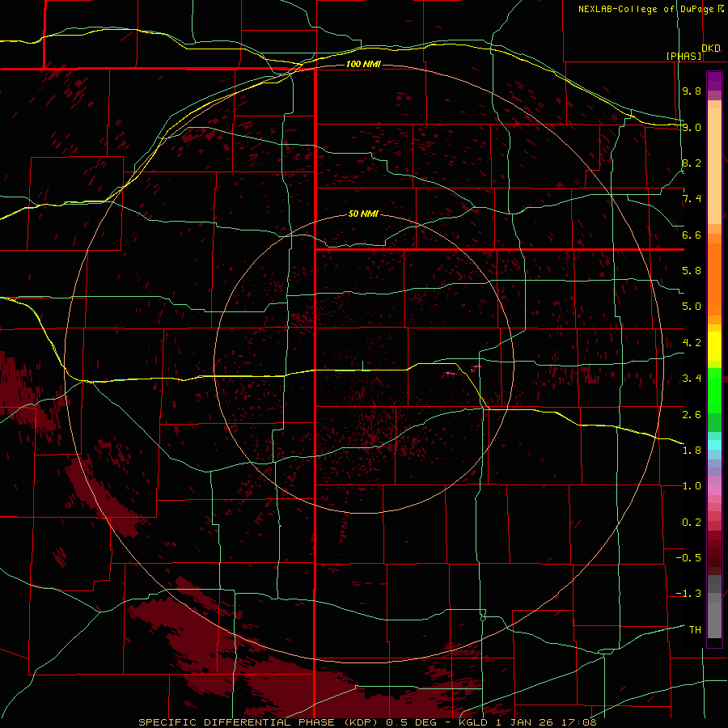Image resolution: width=728 pixels, height=728 pixels.
Task: Click the 1.0 scale value
Action: [x=692, y=486]
